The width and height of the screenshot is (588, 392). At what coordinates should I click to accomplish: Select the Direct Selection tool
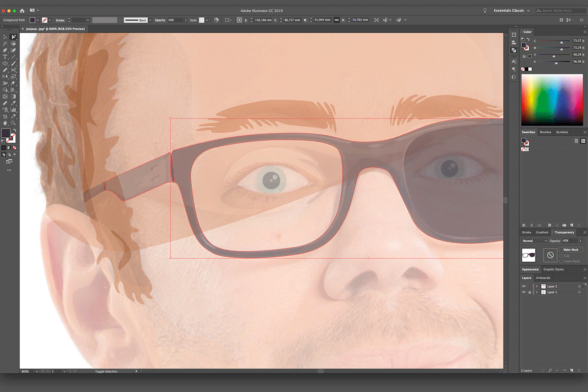(13, 37)
